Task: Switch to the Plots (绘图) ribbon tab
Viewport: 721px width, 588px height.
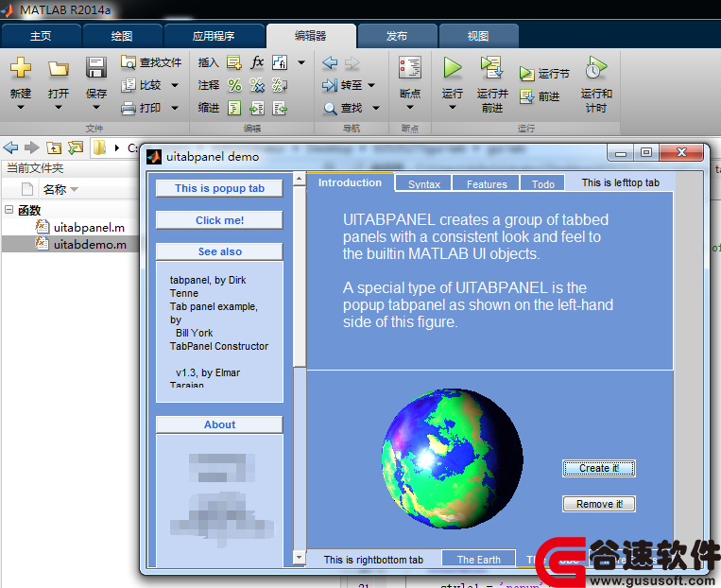Action: coord(122,36)
